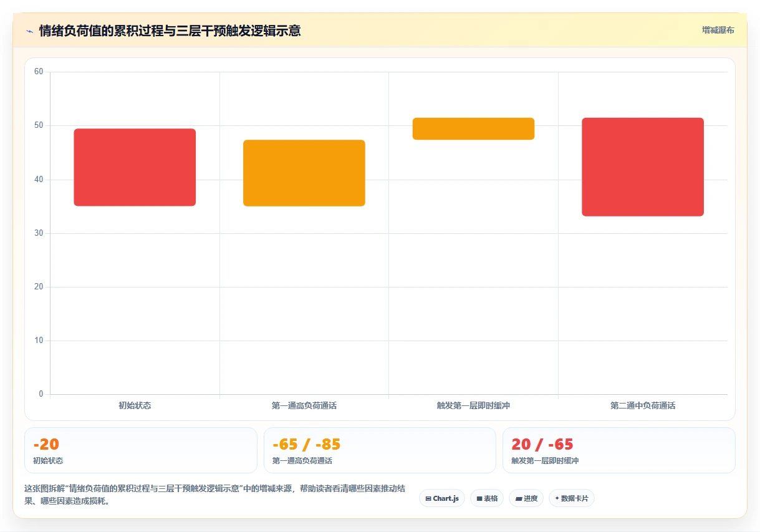
Task: Open the 20 / -65 data card
Action: (619, 450)
